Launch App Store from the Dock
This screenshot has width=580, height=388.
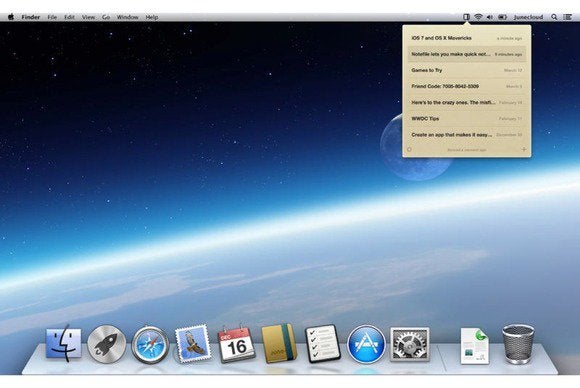(x=366, y=344)
